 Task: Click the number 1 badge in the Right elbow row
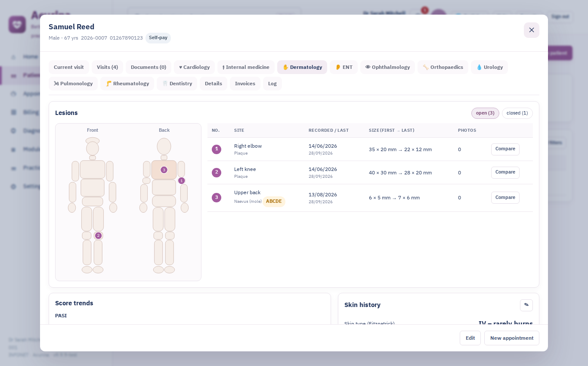(217, 149)
